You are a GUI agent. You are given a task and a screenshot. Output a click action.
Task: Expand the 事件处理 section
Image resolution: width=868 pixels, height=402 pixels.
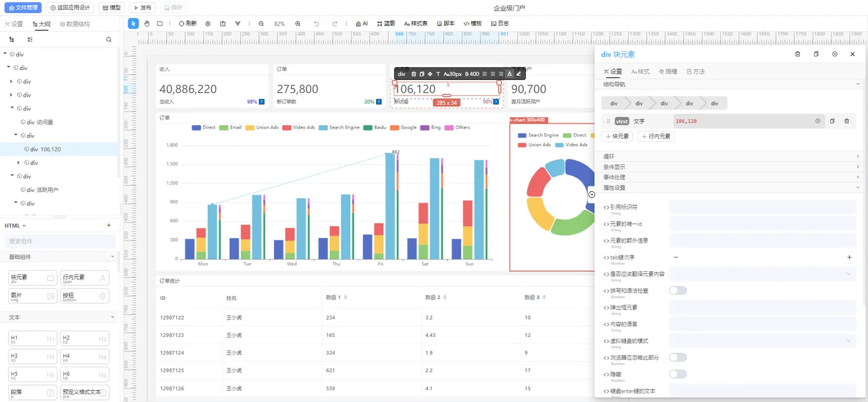click(x=731, y=178)
